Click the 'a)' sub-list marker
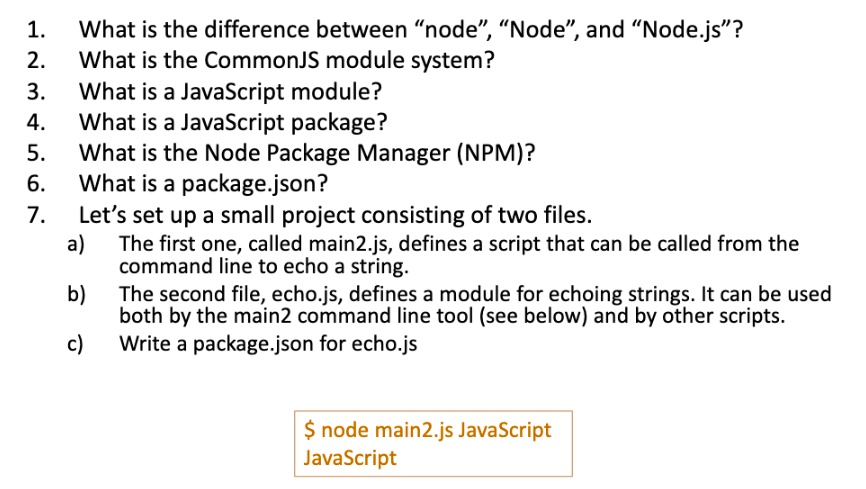 click(76, 244)
